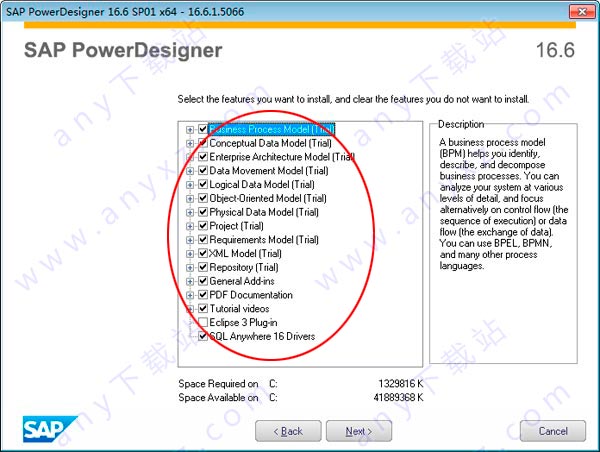Expand PDF Documentation tree node
The image size is (600, 452).
pos(190,295)
